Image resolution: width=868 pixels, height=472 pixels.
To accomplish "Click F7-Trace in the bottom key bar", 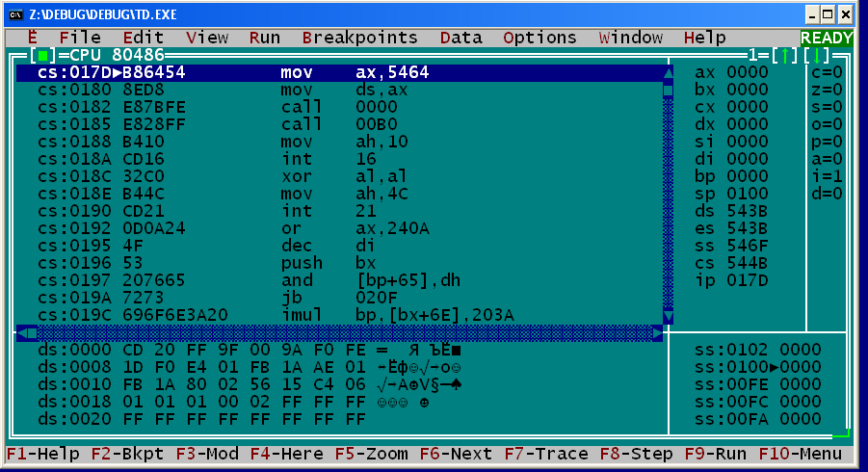I will coord(546,455).
